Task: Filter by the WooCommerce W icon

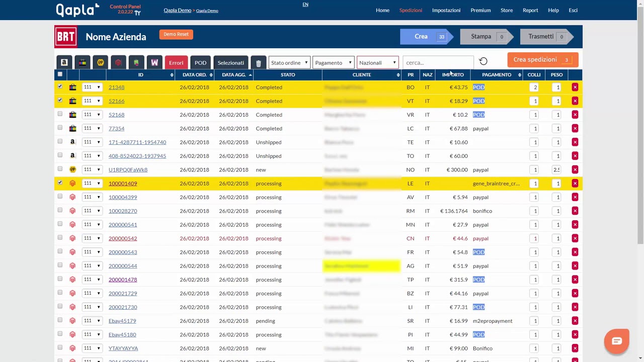Action: point(154,62)
